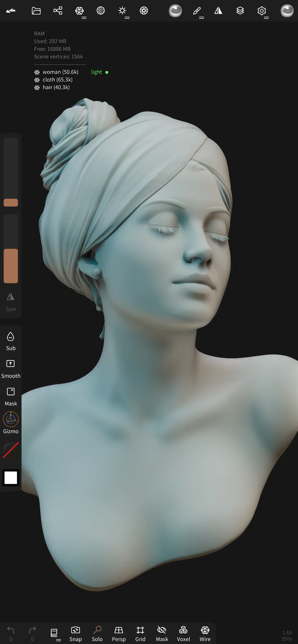Screen dimensions: 298x644
Task: Toggle Sym symmetry on left panel
Action: [x=11, y=302]
